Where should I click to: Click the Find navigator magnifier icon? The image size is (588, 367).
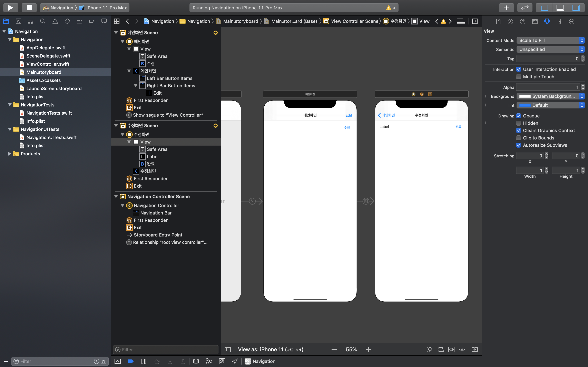click(43, 21)
